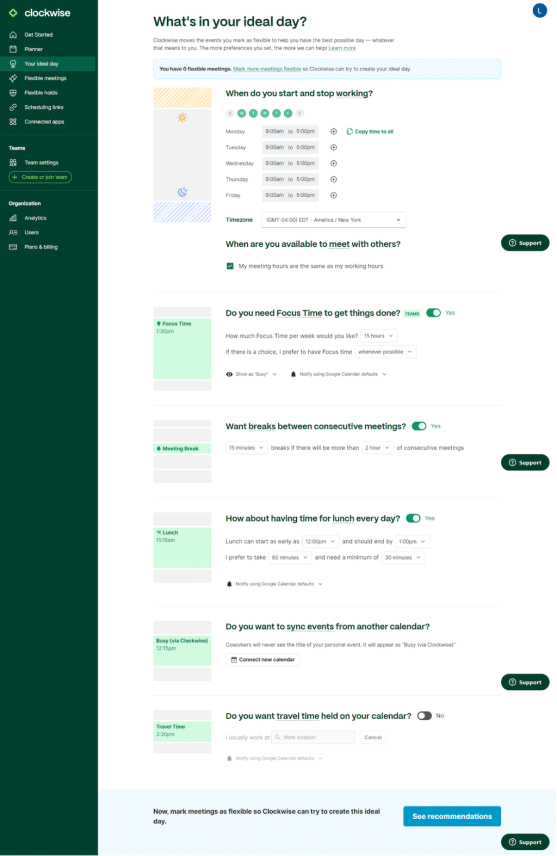Click calendar icon on Connect new calendar
The image size is (557, 856).
click(234, 659)
